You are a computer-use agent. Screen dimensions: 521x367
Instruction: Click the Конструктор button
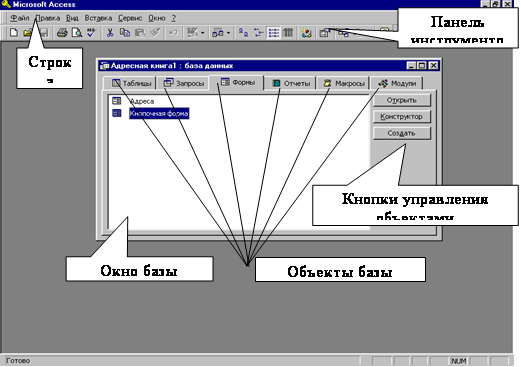point(402,117)
